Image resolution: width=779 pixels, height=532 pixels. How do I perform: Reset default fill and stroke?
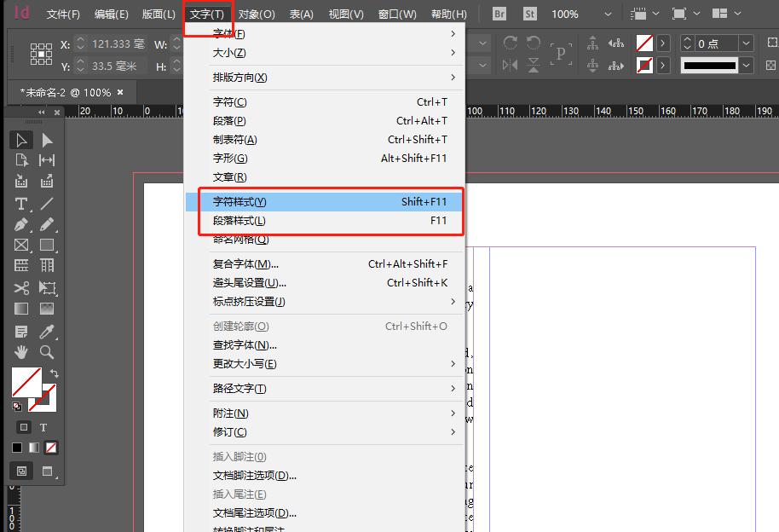[x=17, y=407]
